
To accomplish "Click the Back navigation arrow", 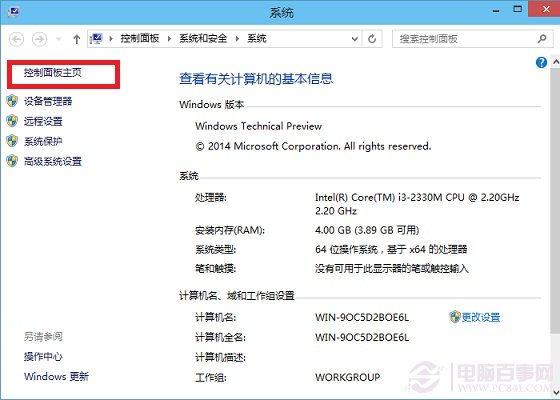I will (x=16, y=39).
